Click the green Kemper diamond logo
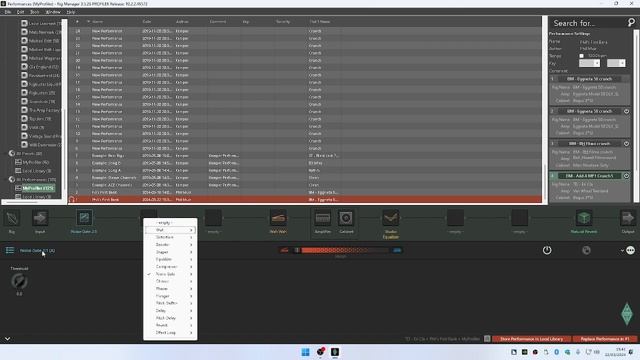The image size is (640, 360). coord(627,313)
